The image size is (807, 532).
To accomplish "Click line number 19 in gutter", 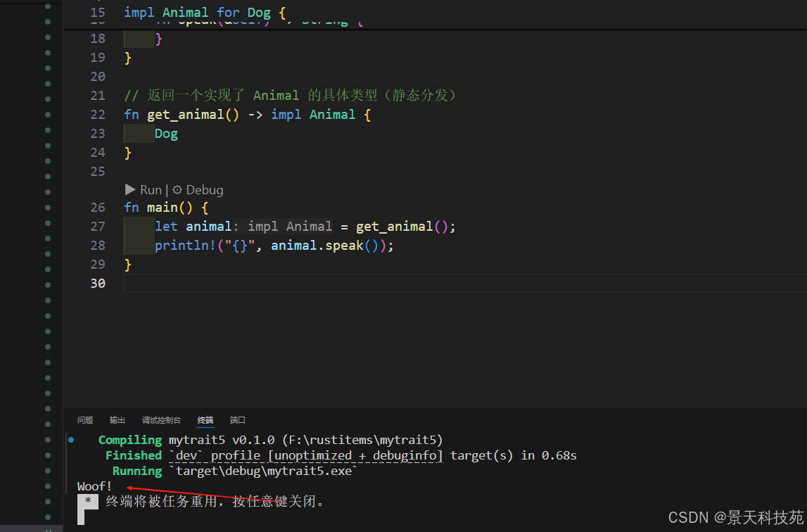I will click(98, 58).
